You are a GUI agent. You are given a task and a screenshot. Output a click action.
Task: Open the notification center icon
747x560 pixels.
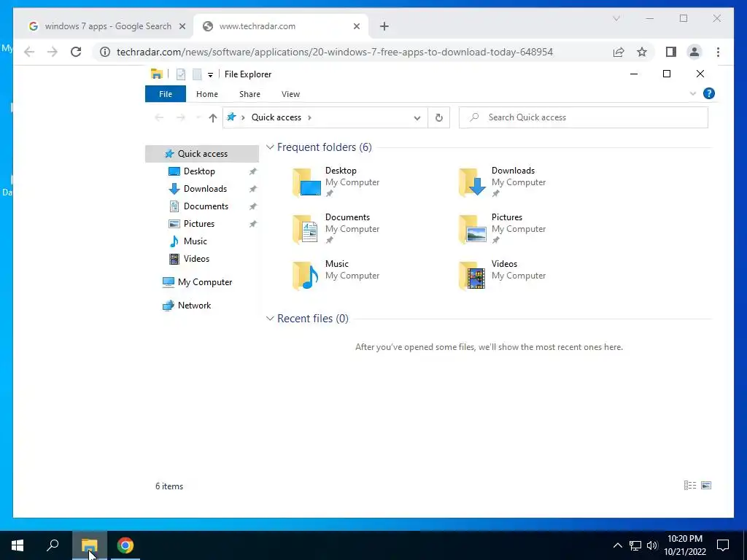(x=723, y=545)
